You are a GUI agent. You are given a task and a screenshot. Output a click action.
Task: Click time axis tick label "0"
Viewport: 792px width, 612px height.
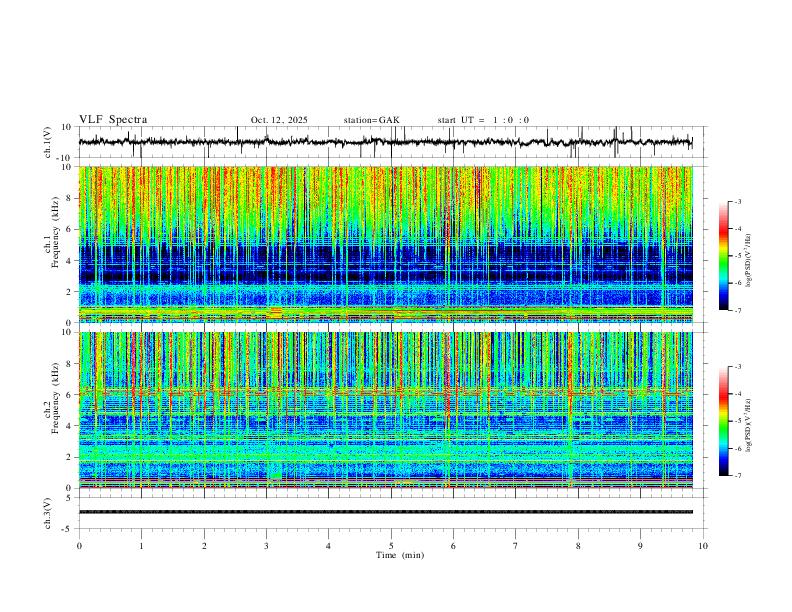79,546
